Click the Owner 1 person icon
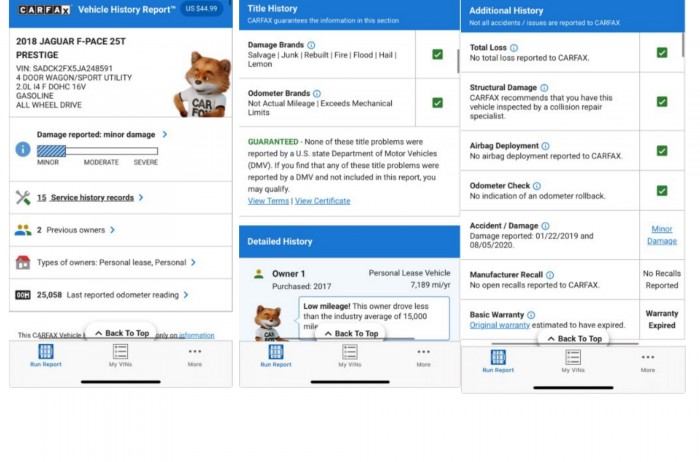Screen dimensions: 700x462 (x=258, y=274)
